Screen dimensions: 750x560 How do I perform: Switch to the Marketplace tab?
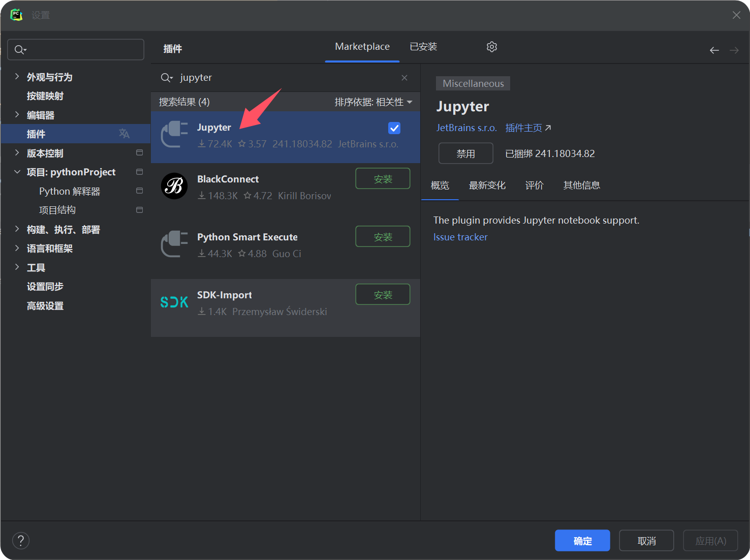click(x=362, y=47)
